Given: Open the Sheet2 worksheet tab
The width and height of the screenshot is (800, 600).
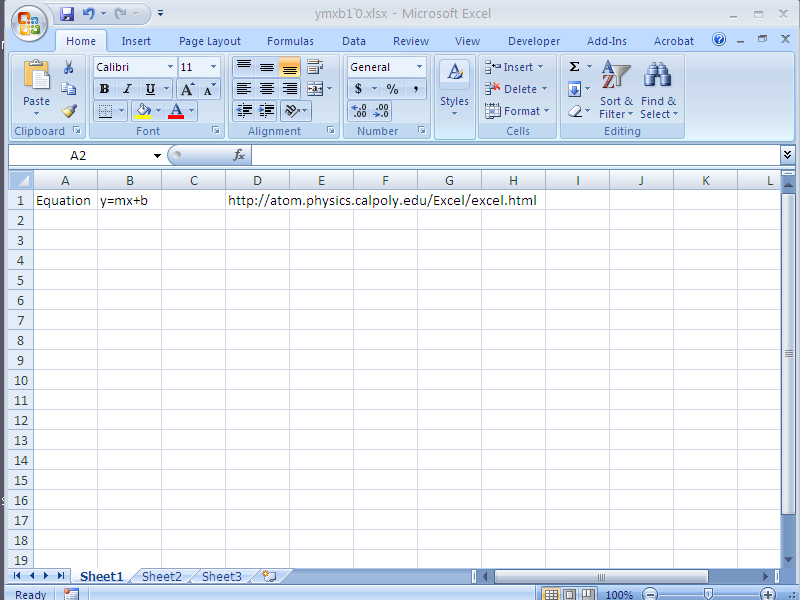Looking at the screenshot, I should click(x=162, y=576).
